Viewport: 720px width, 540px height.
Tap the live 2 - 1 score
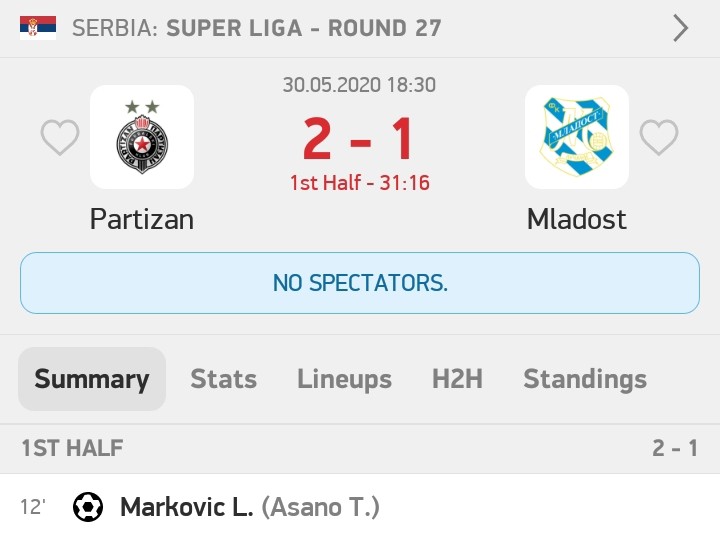coord(358,139)
